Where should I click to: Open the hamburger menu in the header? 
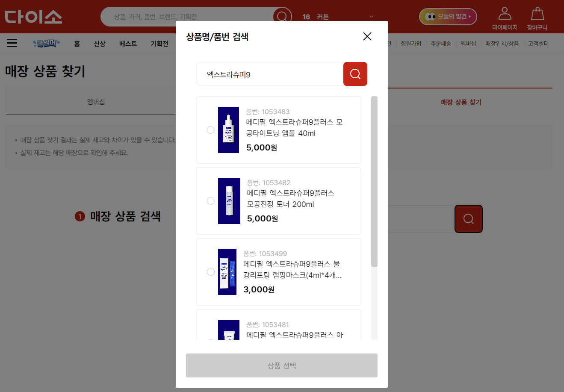coord(12,43)
